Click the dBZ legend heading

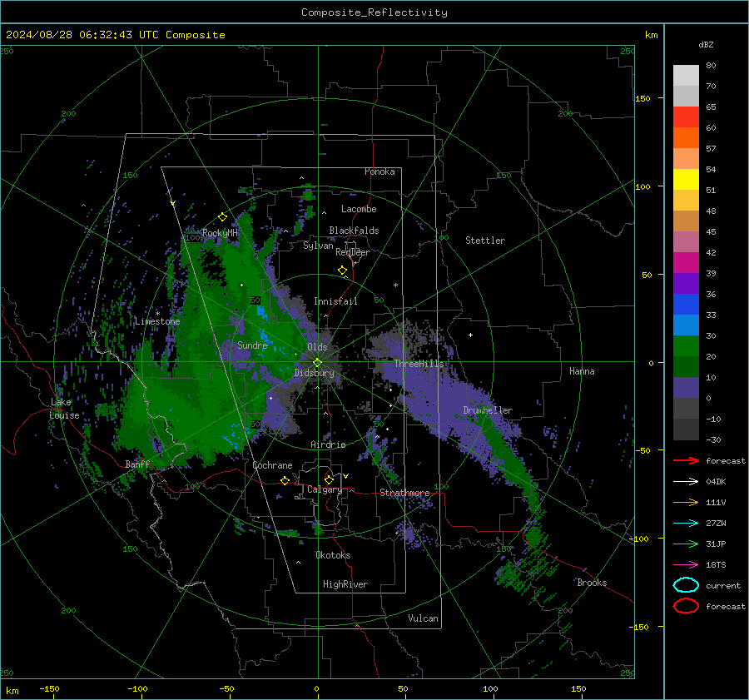[706, 44]
